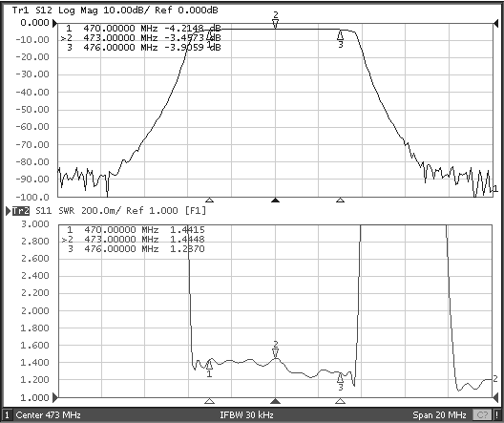Click the IFBW 30 kHz readout
Screen dimensions: 504x423
(247, 415)
